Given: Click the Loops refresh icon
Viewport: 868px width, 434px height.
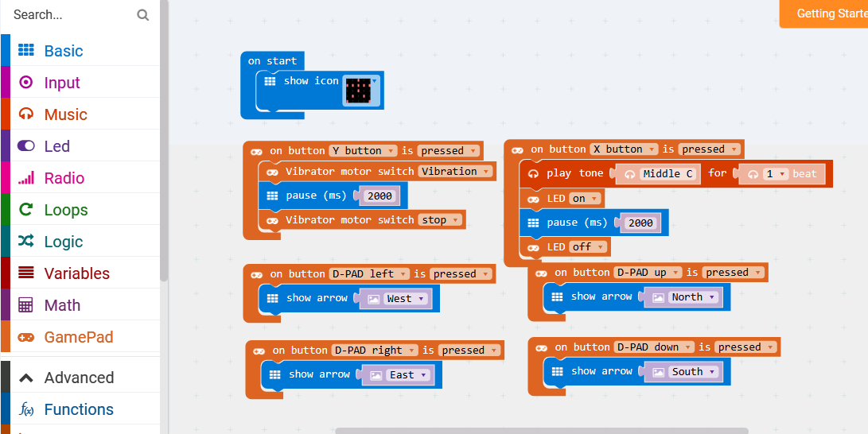Looking at the screenshot, I should click(x=26, y=209).
